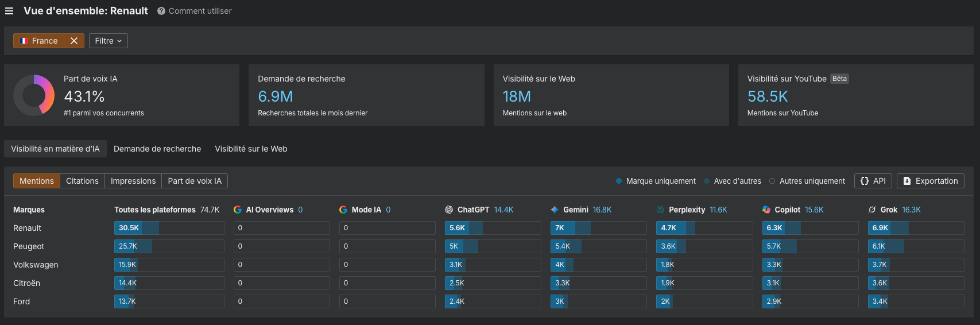Viewport: 980px width, 325px height.
Task: Click Citroën Gemini 3.3K cell
Action: pos(599,283)
